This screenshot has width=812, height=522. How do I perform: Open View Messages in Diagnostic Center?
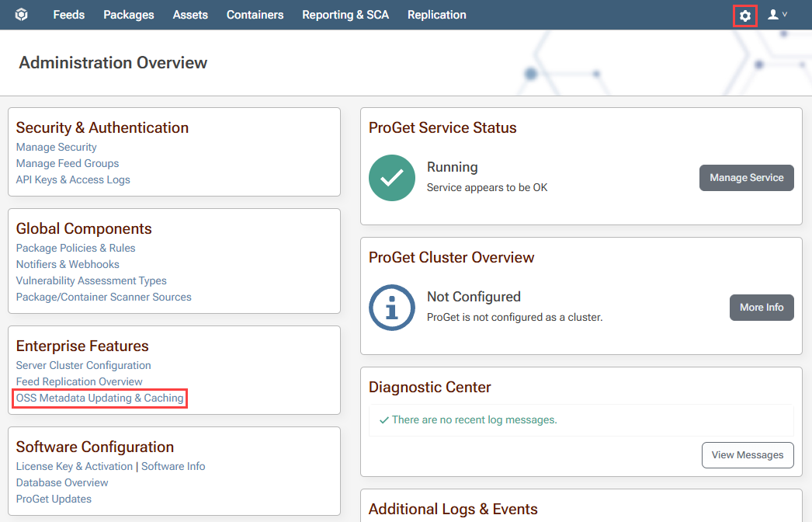tap(748, 455)
